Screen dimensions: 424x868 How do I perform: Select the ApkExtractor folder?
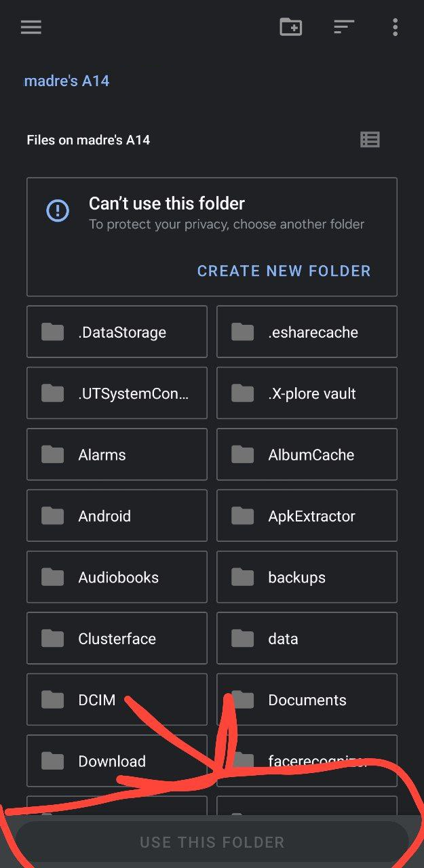(x=307, y=516)
